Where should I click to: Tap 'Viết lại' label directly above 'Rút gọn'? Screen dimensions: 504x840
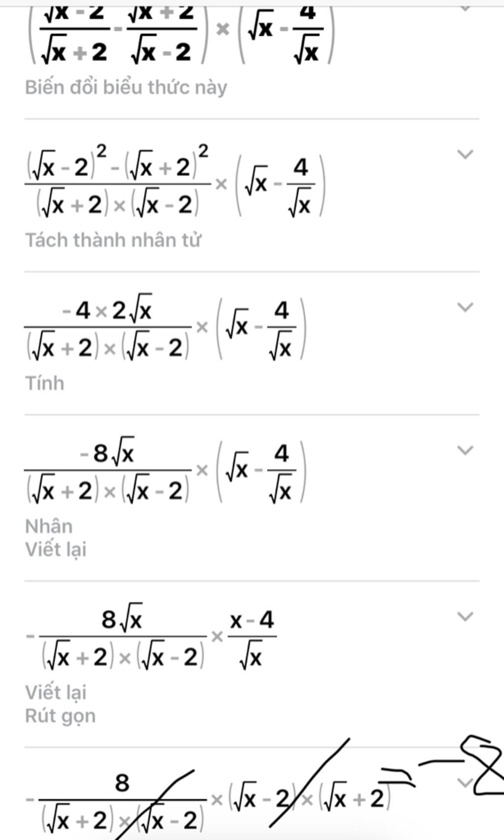click(x=56, y=692)
